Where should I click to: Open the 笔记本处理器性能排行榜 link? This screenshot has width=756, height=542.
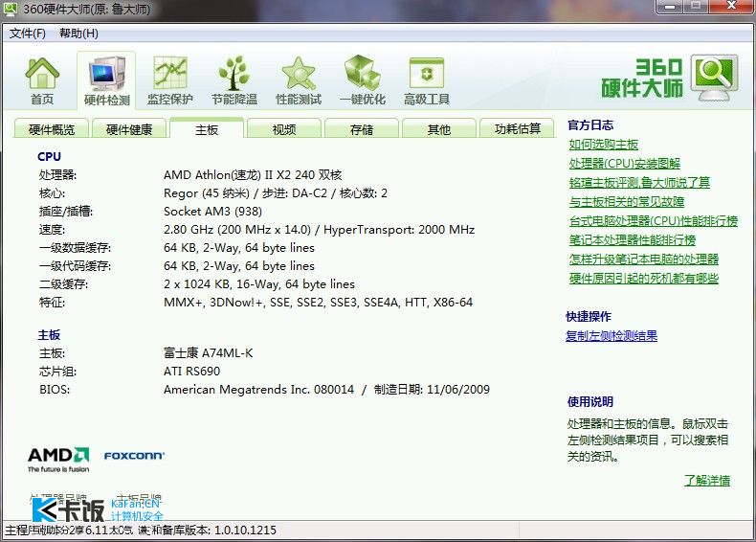click(633, 239)
